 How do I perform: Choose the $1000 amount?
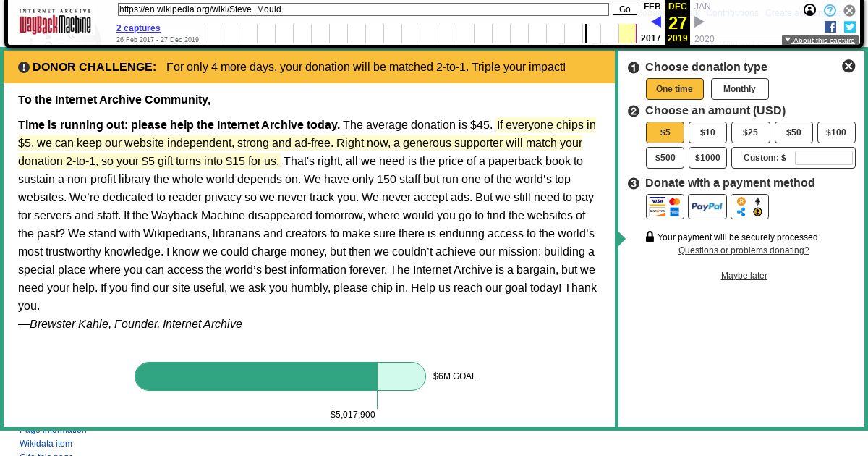[x=707, y=158]
